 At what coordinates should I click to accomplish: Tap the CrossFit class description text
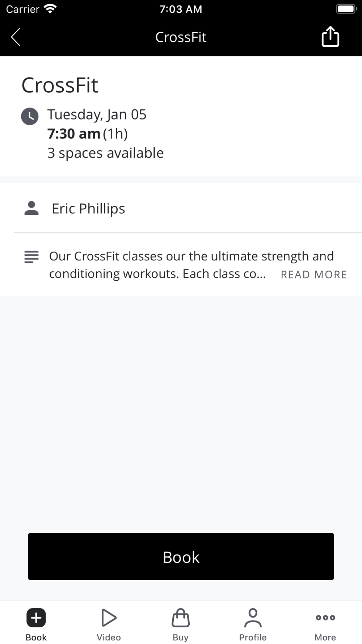click(x=191, y=265)
